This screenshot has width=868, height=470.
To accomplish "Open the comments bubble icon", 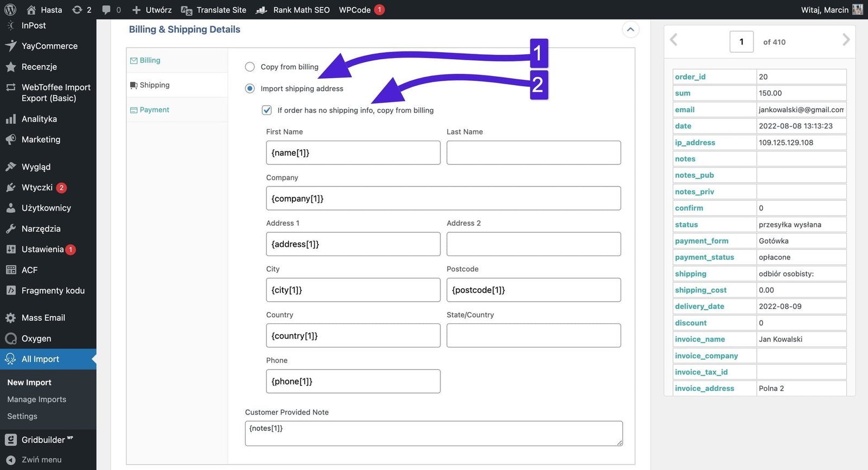I will point(106,10).
